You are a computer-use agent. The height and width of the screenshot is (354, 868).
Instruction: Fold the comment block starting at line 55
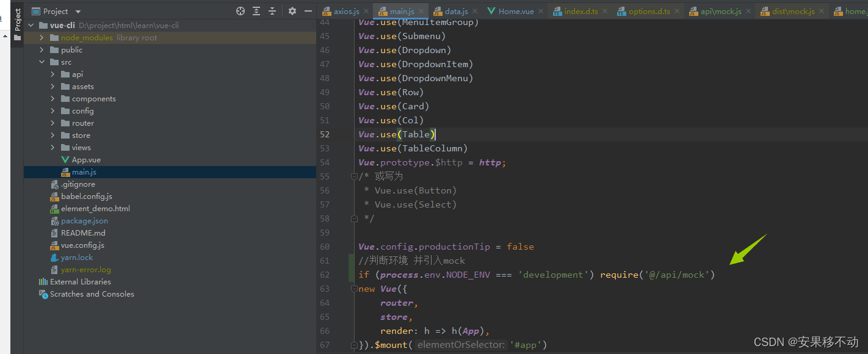354,176
